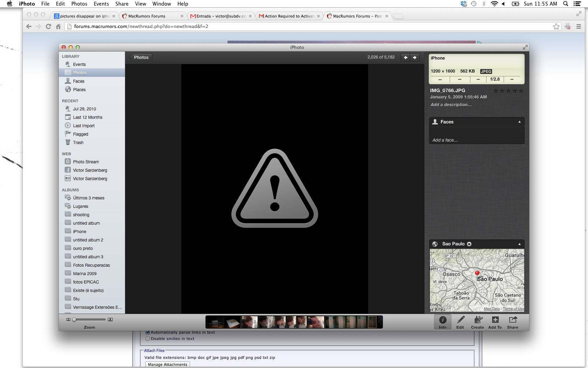588x368 pixels.
Task: Open the Chrome menu icon
Action: (579, 26)
